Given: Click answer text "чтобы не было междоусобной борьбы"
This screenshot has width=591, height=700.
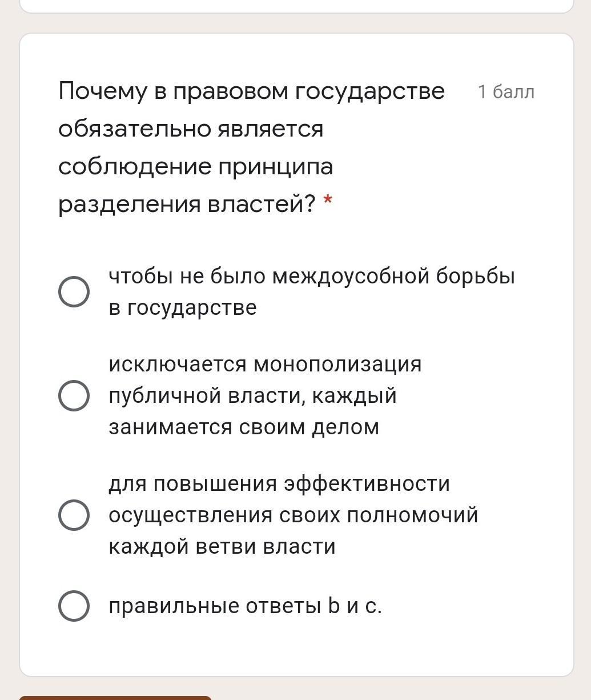Looking at the screenshot, I should point(312,277).
